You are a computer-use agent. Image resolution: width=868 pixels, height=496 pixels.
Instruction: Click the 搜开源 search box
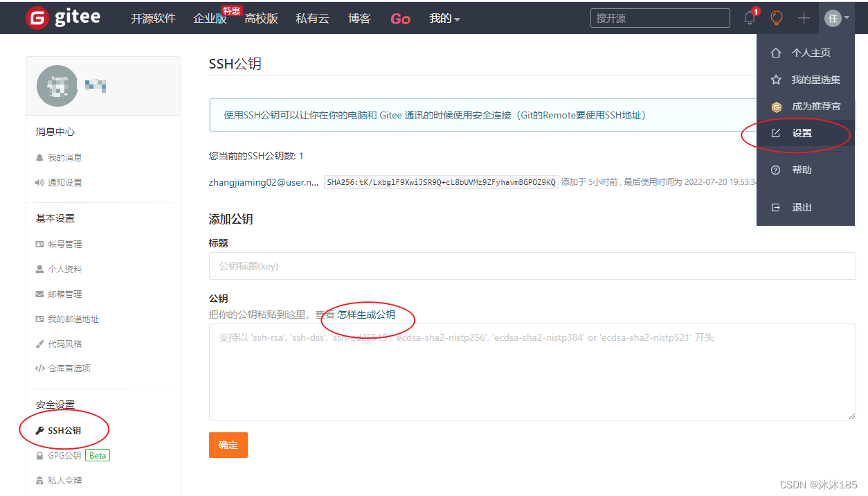tap(659, 18)
